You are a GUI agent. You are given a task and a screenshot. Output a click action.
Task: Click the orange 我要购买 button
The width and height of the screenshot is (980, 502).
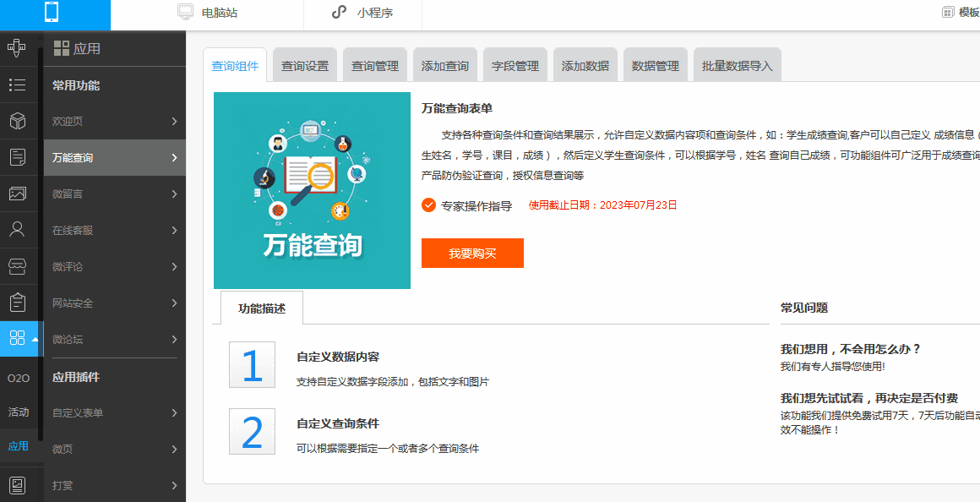click(472, 254)
